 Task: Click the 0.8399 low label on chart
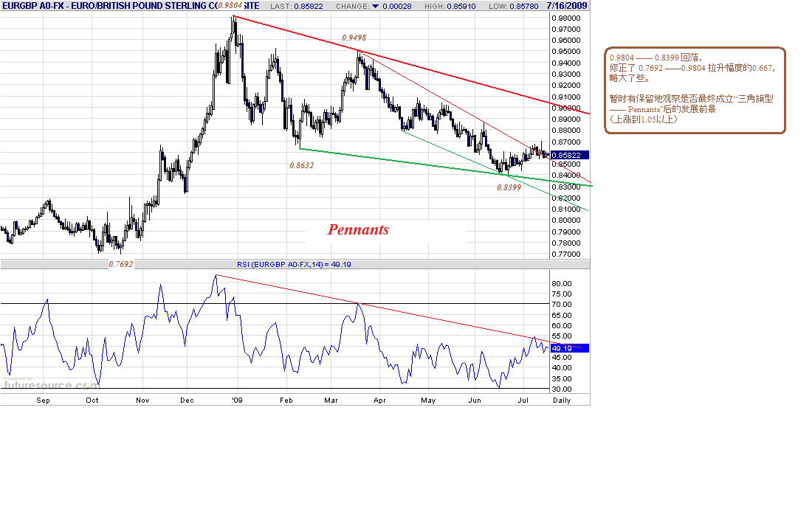[509, 187]
